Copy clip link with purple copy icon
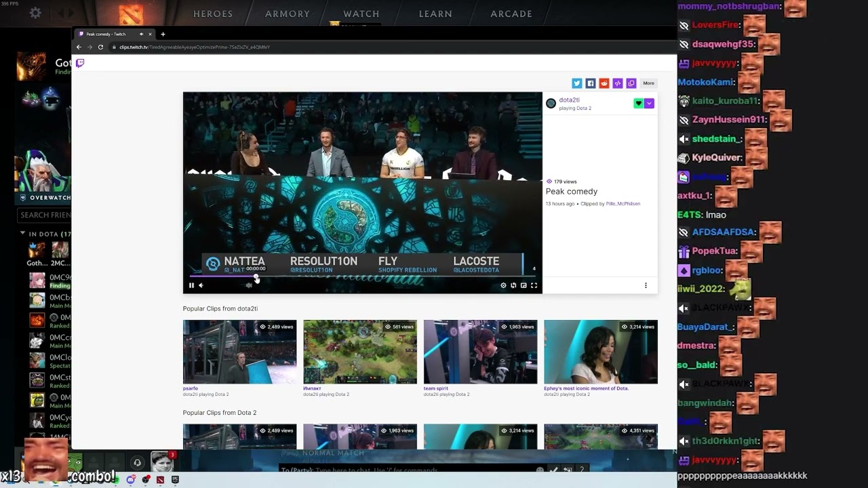The width and height of the screenshot is (868, 488). tap(631, 83)
